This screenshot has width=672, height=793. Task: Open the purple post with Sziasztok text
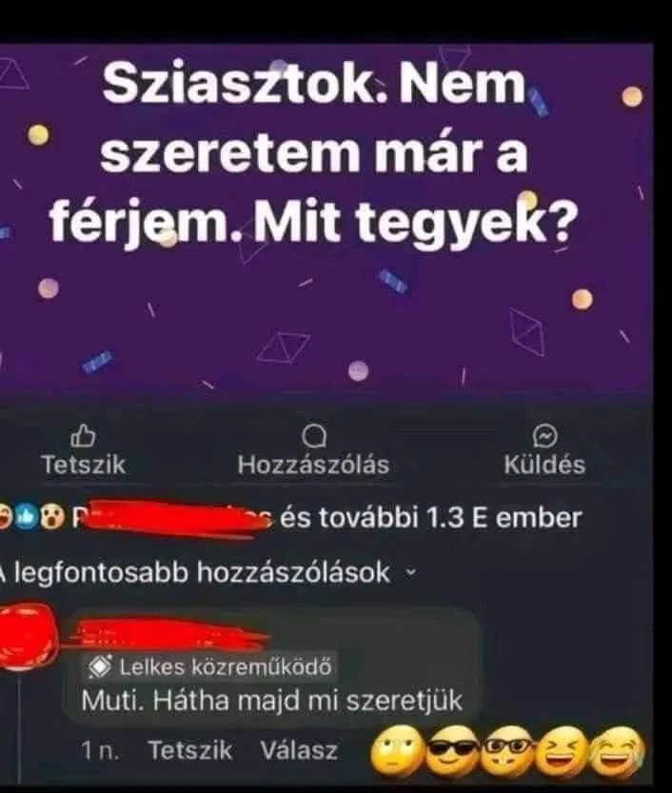(326, 217)
